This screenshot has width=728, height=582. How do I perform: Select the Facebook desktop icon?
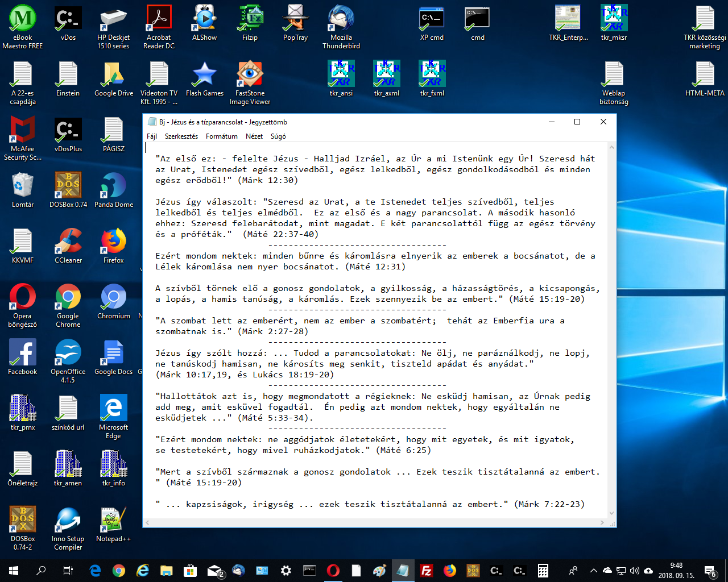tap(23, 358)
